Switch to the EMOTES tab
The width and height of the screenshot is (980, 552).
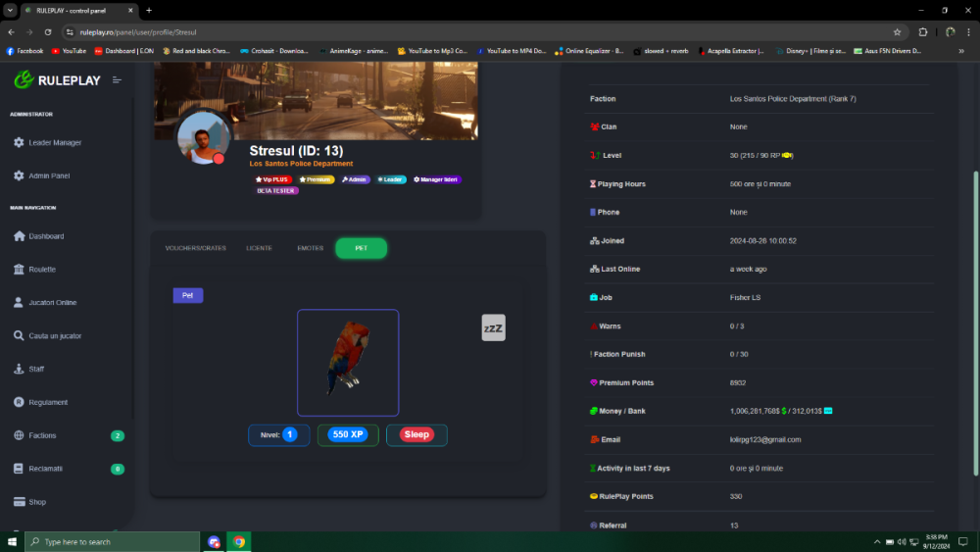(x=310, y=248)
